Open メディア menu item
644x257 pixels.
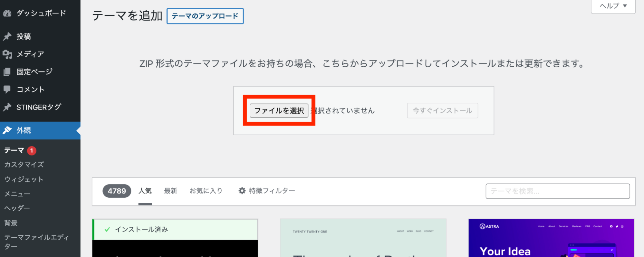coord(40,54)
